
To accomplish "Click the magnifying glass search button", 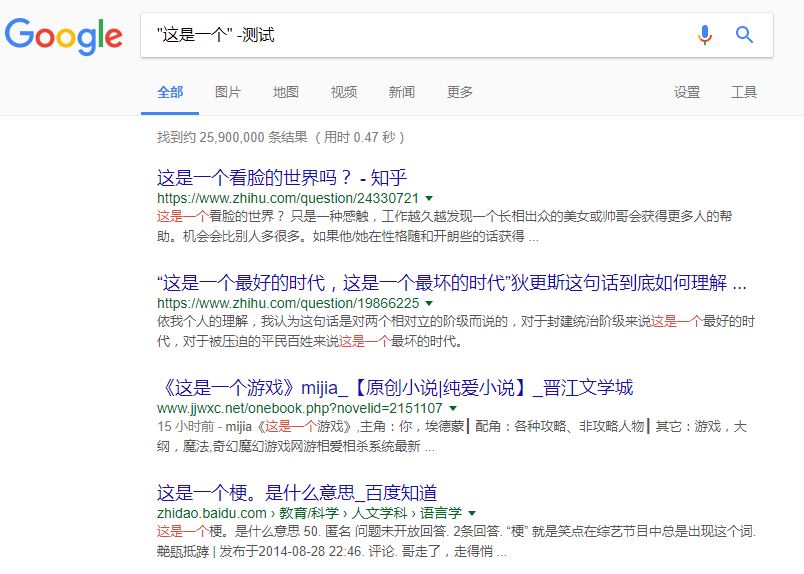I will 744,35.
